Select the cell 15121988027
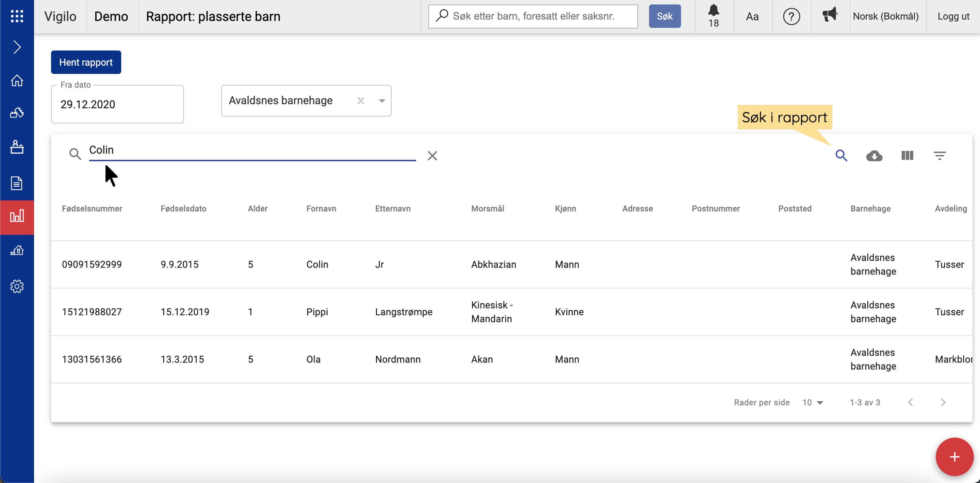The image size is (980, 483). 92,312
